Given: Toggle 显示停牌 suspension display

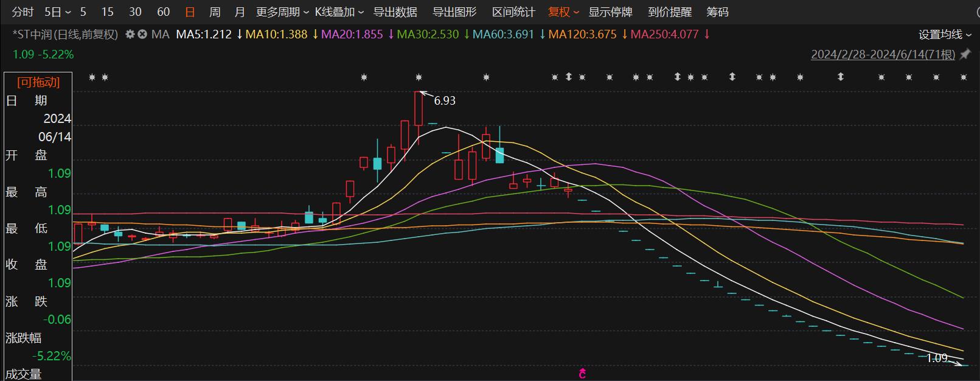Looking at the screenshot, I should tap(610, 12).
